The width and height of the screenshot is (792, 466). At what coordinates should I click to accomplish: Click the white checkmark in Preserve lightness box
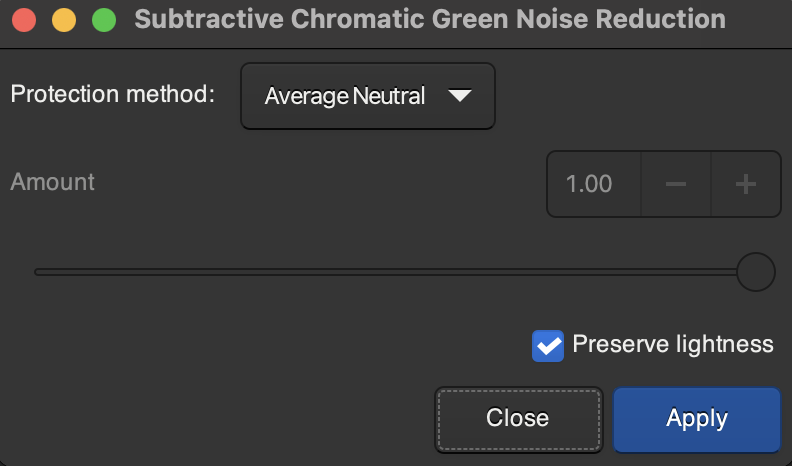coord(548,346)
